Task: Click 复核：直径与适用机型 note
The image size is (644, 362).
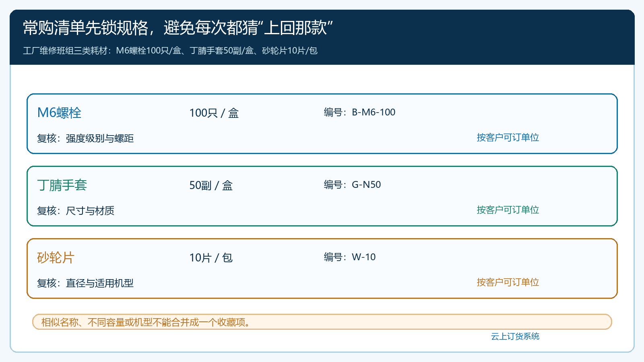Action: click(85, 283)
